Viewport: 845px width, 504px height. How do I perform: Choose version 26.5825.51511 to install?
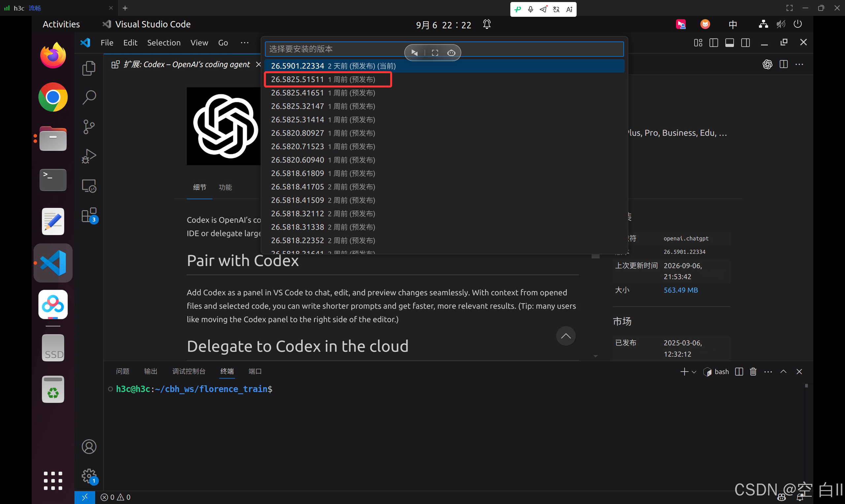coord(444,79)
